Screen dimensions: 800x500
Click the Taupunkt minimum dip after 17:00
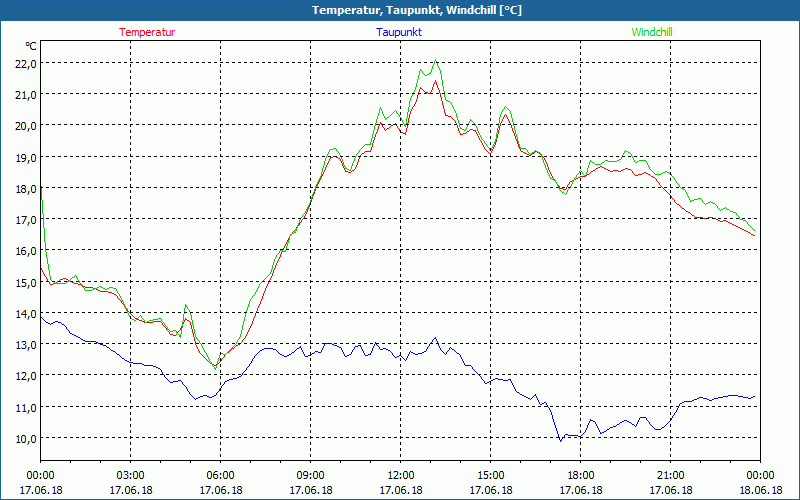(x=561, y=441)
